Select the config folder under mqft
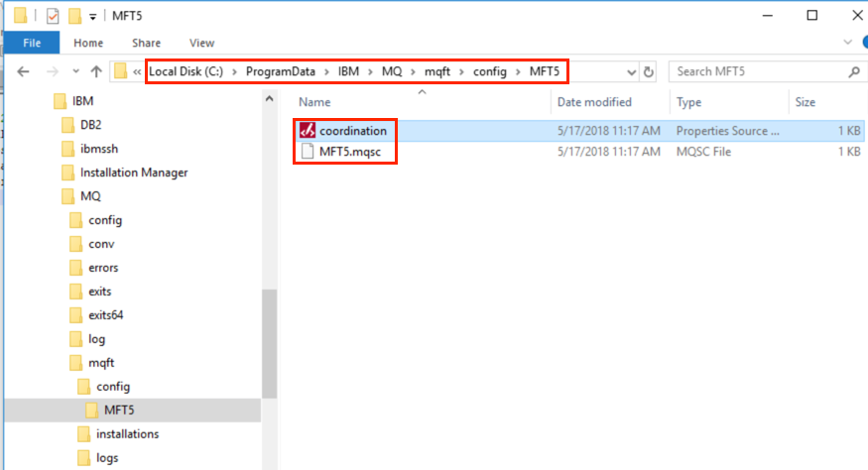Viewport: 868px width, 470px height. coord(113,387)
